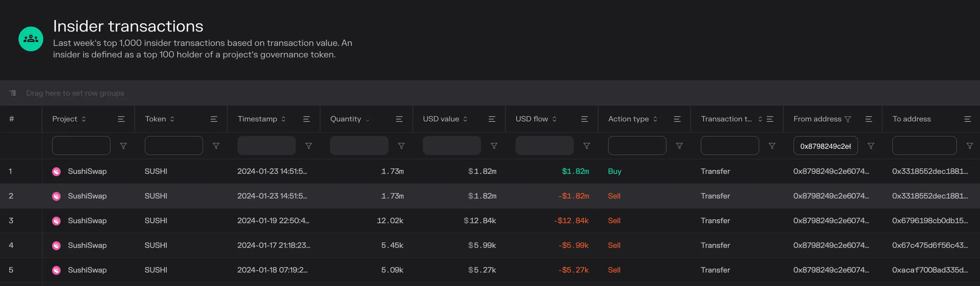Open the Quantity column menu icon

(x=399, y=119)
